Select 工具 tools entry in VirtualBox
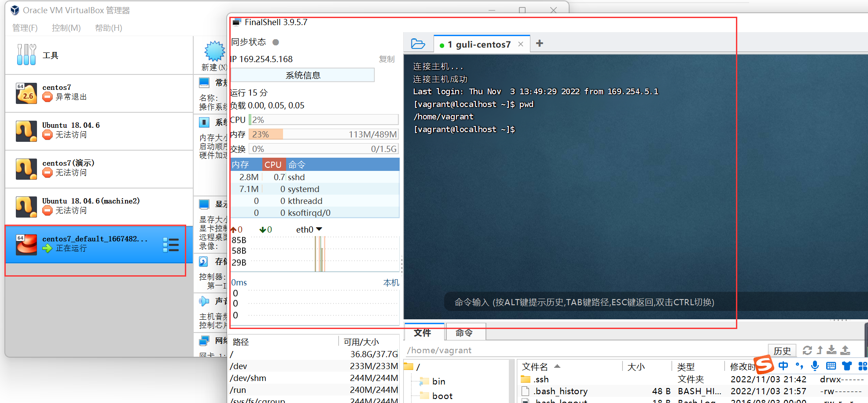This screenshot has width=868, height=403. pos(99,55)
